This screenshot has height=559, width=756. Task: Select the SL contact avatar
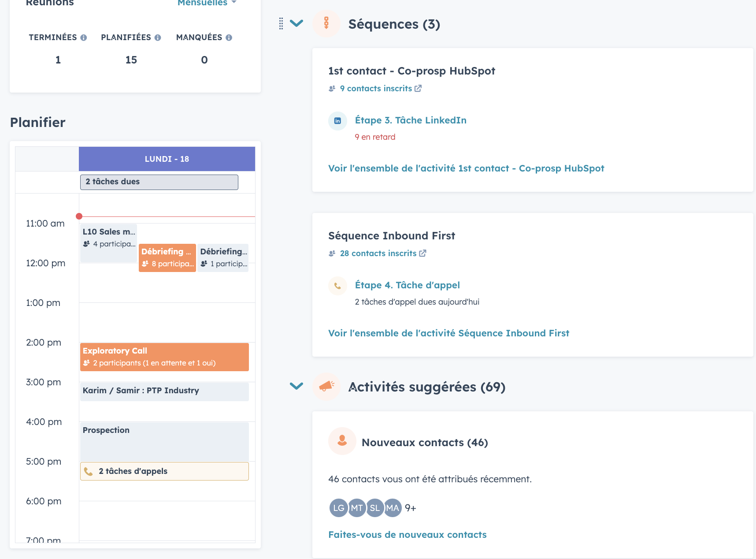point(374,508)
